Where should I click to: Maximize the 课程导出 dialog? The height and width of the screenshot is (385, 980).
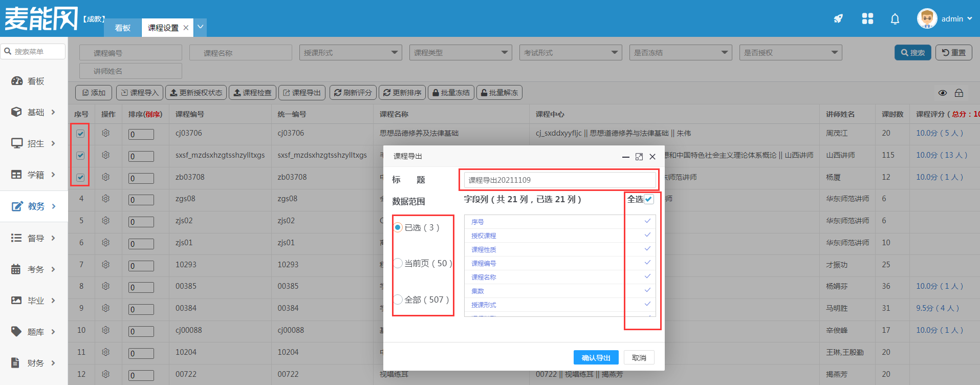(x=639, y=157)
